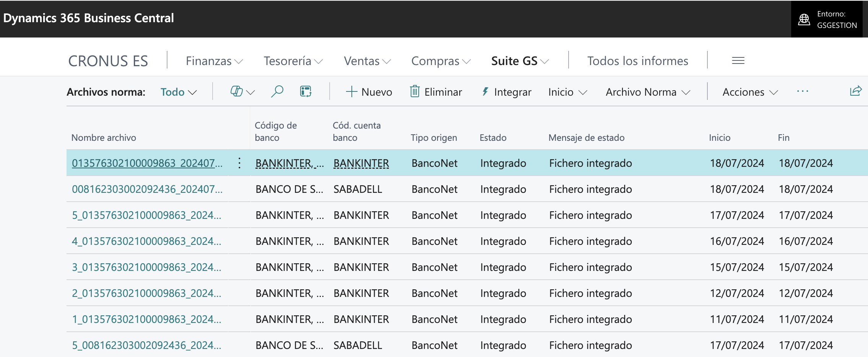Click Inicio date 15/07/2024

(737, 267)
